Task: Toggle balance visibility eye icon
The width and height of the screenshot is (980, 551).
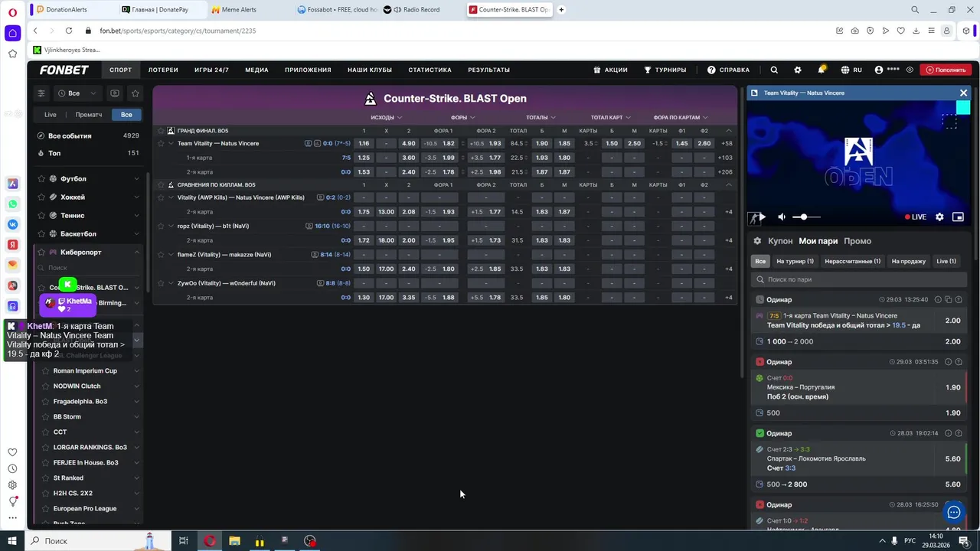Action: [910, 70]
